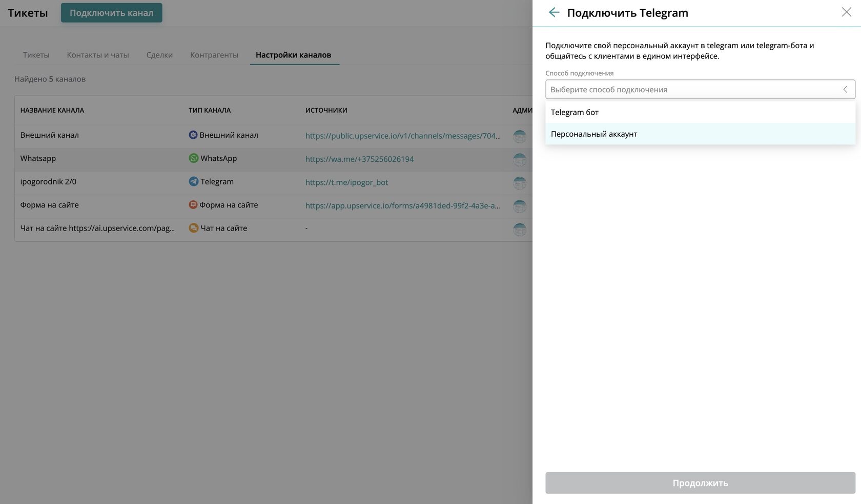Screen dimensions: 861x504
Task: Select the Whatsapp channel name cell
Action: [38, 158]
